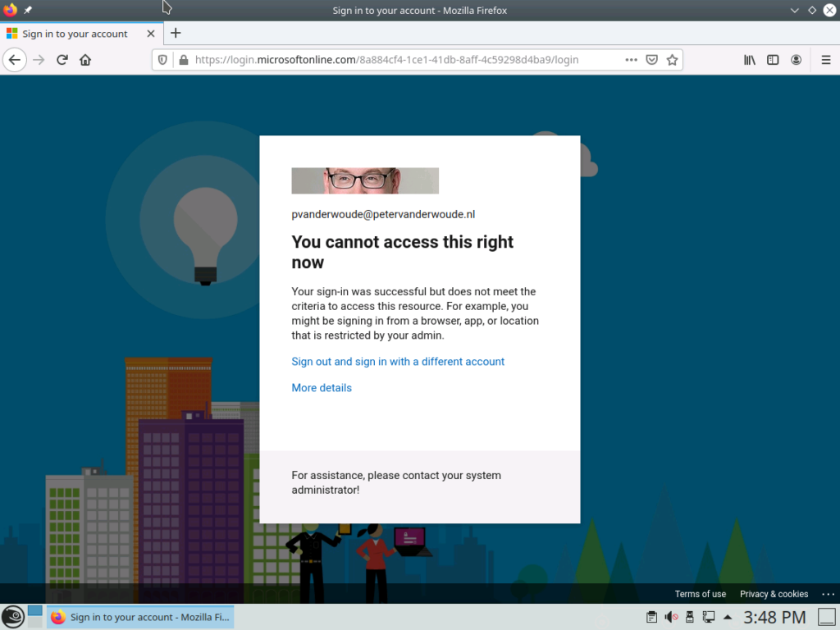Select the "Sign in to your account" tab

[x=75, y=34]
